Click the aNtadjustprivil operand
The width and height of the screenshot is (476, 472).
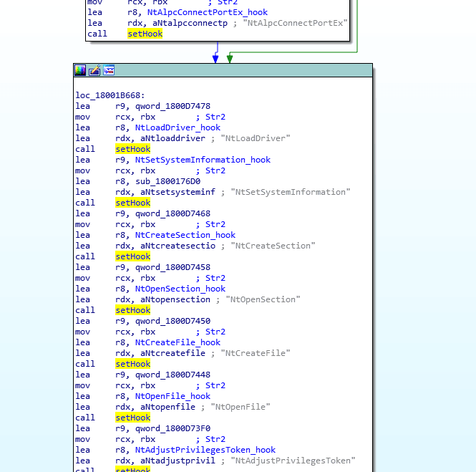coord(178,461)
